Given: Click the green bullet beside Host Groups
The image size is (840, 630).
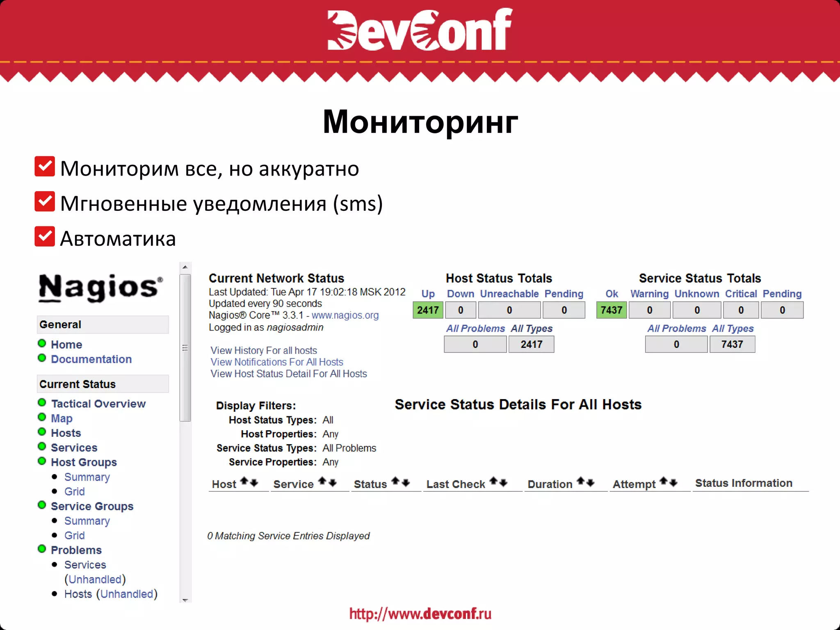Looking at the screenshot, I should tap(42, 461).
